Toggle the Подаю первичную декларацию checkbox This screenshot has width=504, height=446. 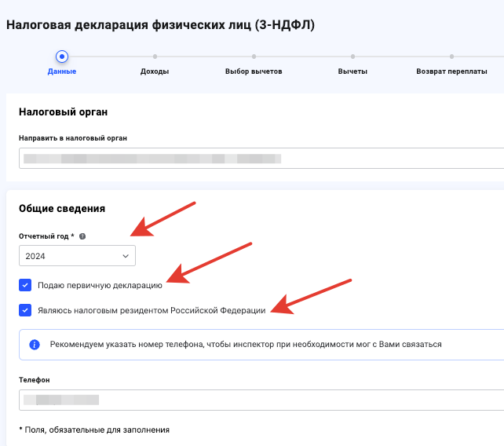pyautogui.click(x=25, y=285)
